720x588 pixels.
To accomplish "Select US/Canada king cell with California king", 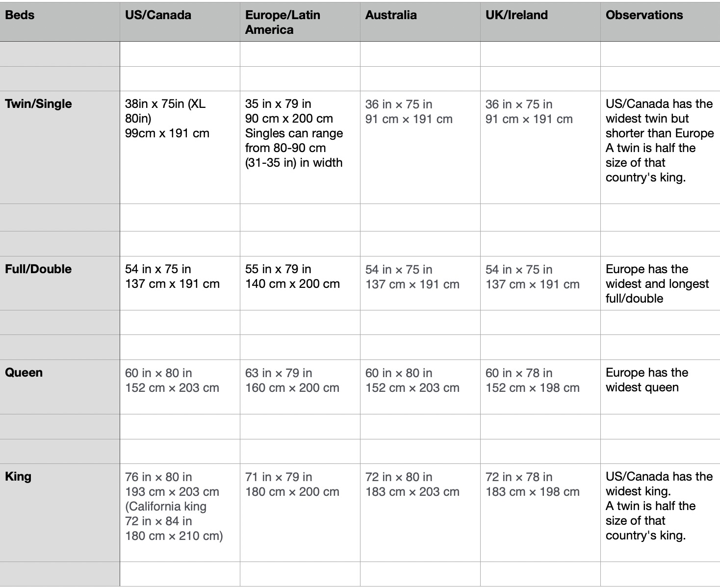I will tap(180, 512).
